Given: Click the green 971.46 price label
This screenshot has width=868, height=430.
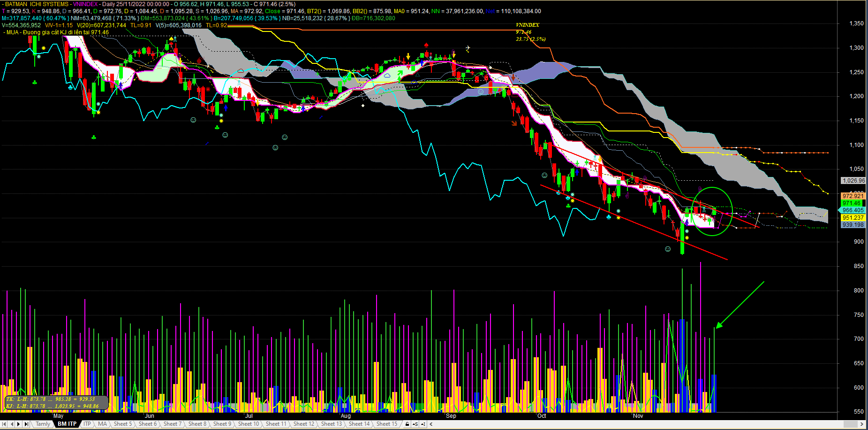Looking at the screenshot, I should pos(852,203).
